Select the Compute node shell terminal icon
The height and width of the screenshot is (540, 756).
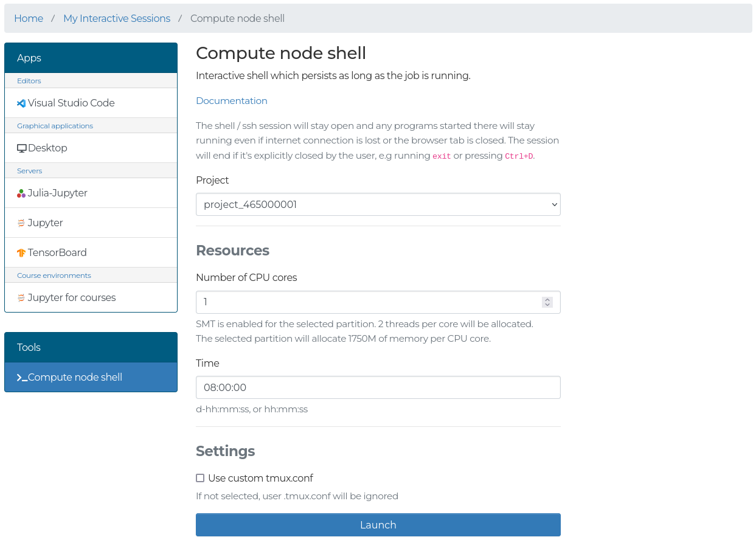click(20, 377)
